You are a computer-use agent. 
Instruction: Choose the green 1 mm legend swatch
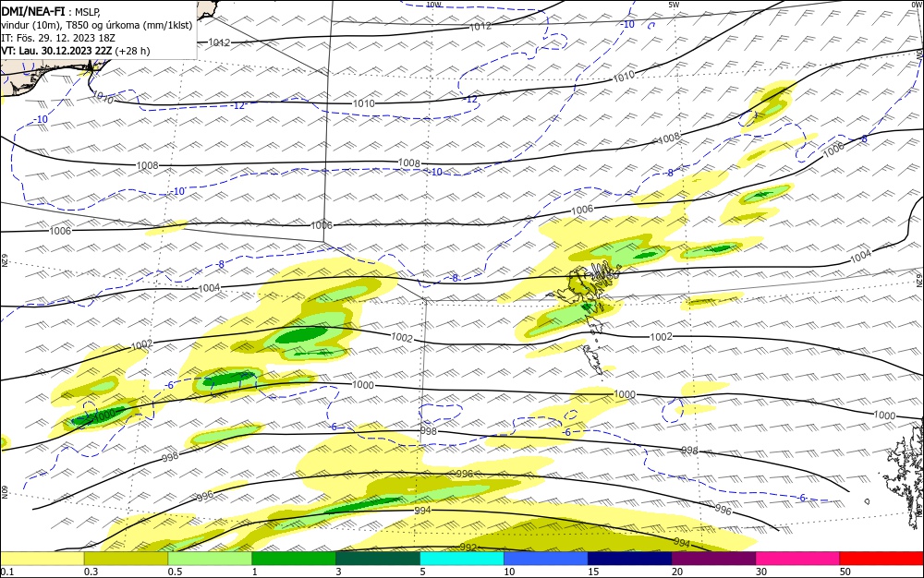294,559
